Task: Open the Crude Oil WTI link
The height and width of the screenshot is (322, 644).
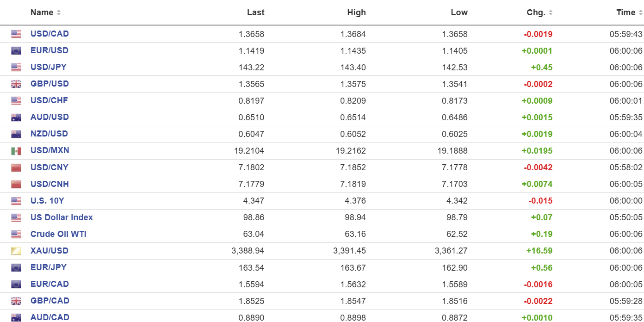Action: click(x=58, y=234)
